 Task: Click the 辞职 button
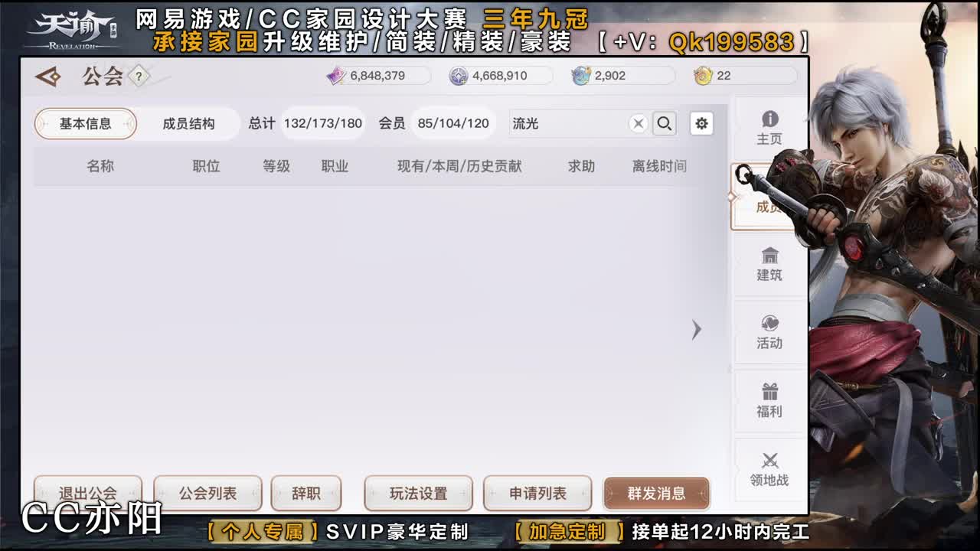306,494
